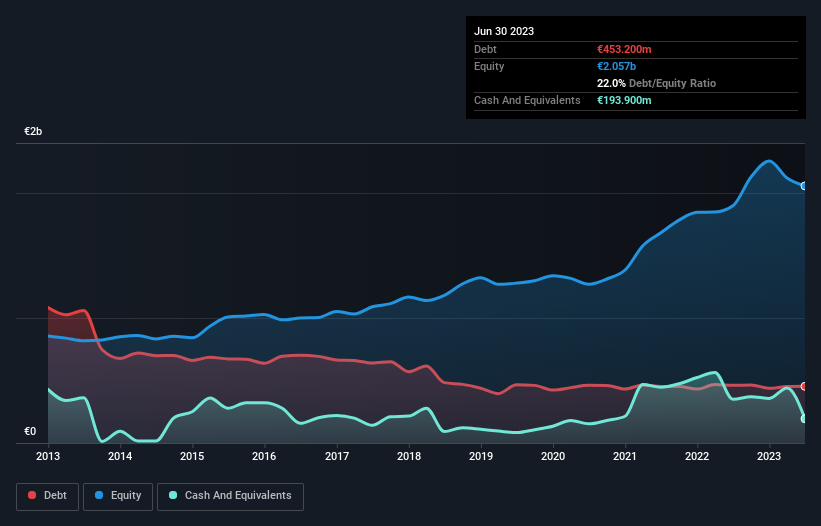Click the €453.200m debt value
The image size is (821, 526).
(624, 49)
